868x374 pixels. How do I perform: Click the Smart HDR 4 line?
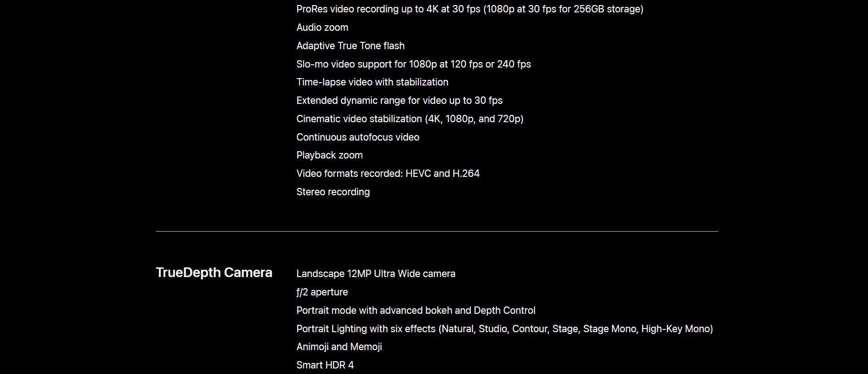pyautogui.click(x=325, y=365)
